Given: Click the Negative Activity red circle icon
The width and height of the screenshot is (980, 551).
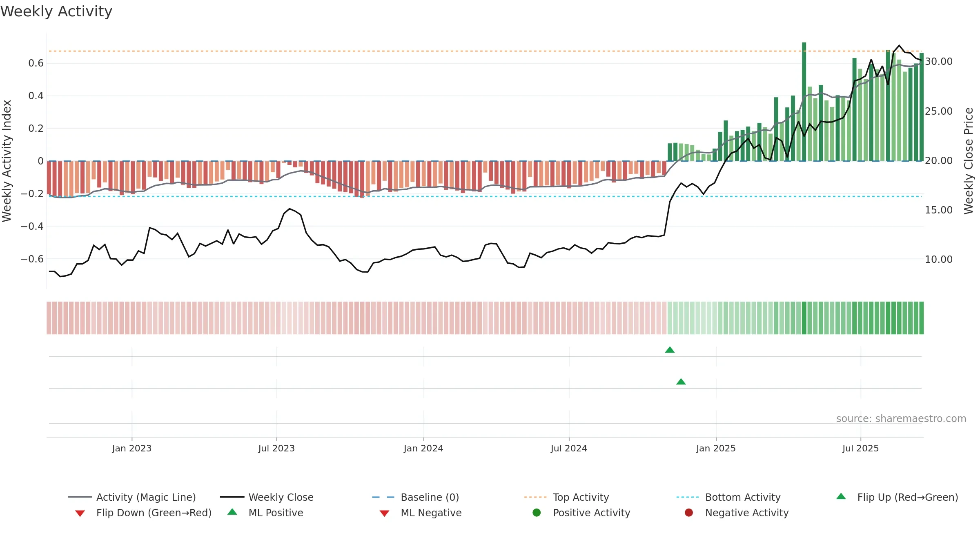Looking at the screenshot, I should pos(689,513).
